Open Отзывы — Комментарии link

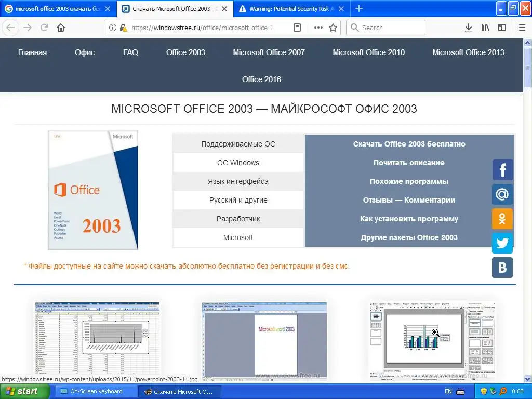coord(409,200)
